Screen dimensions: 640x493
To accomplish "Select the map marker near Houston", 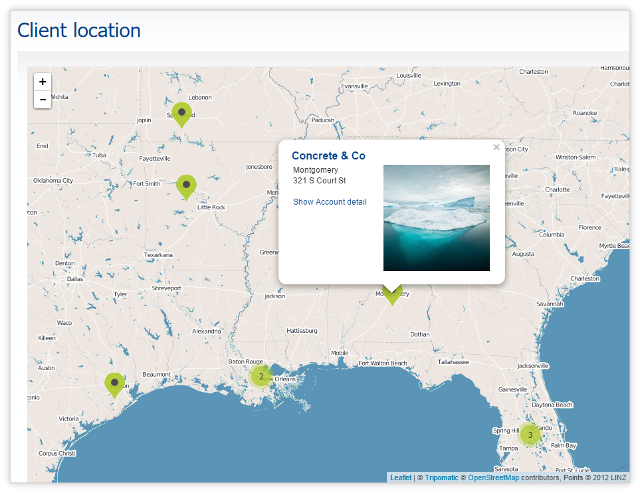I will point(115,385).
